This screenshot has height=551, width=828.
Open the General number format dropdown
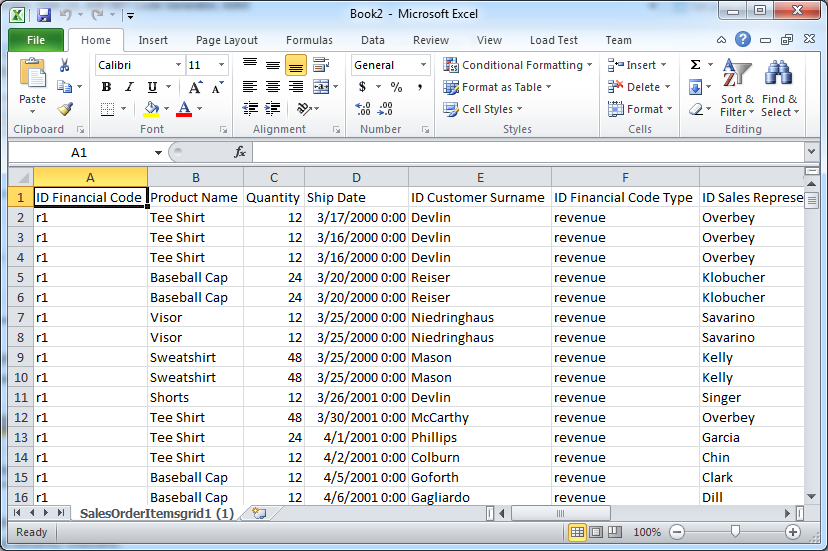[x=423, y=65]
